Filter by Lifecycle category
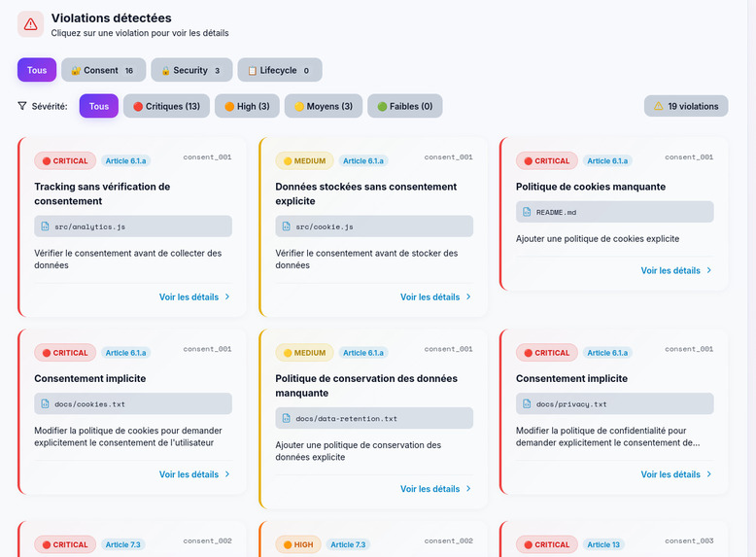The width and height of the screenshot is (756, 557). click(x=280, y=70)
